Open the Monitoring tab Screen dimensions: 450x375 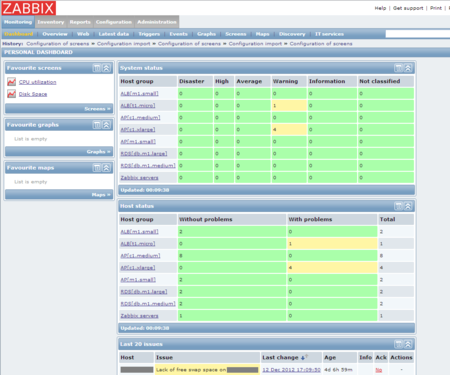[x=18, y=22]
